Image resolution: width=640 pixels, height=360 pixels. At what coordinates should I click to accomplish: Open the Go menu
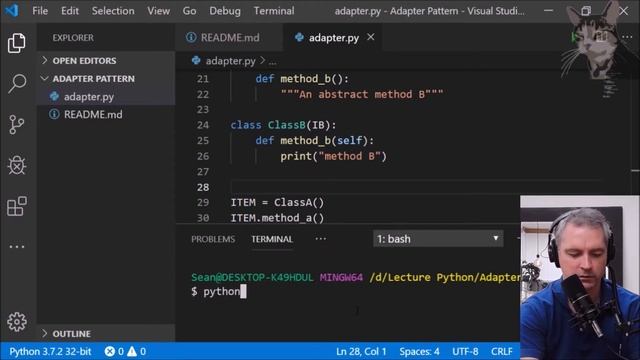coord(189,11)
